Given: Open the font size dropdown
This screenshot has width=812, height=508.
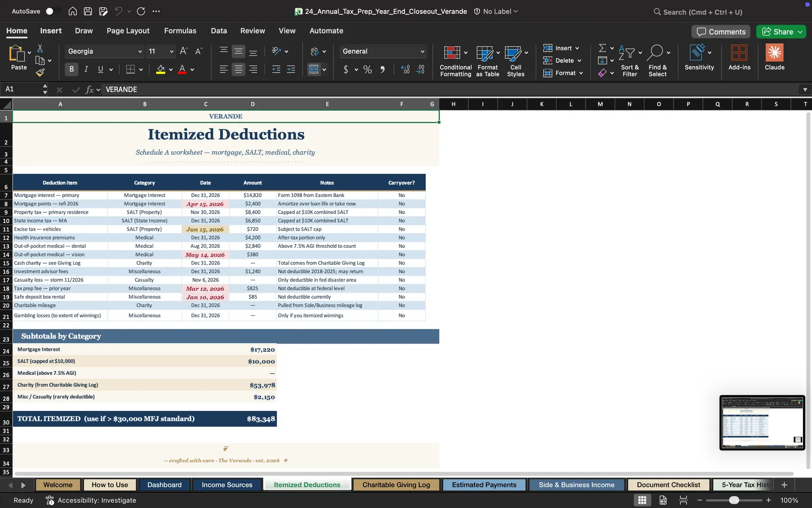Looking at the screenshot, I should point(172,51).
